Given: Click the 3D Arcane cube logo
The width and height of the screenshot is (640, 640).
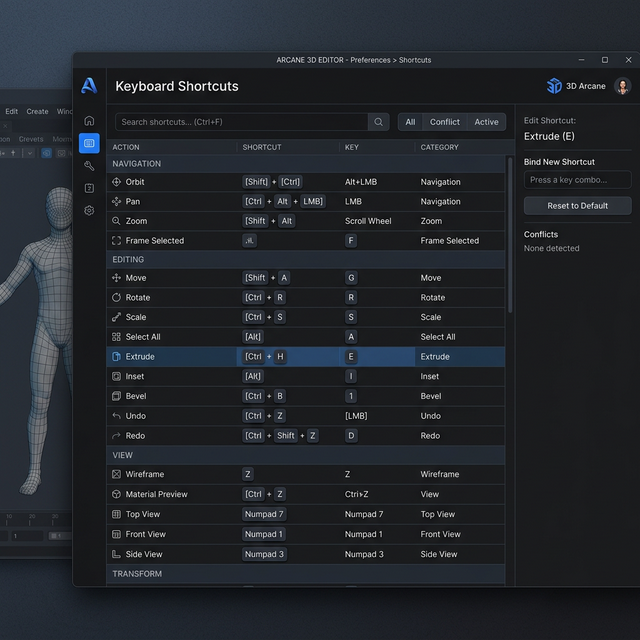Looking at the screenshot, I should click(554, 86).
